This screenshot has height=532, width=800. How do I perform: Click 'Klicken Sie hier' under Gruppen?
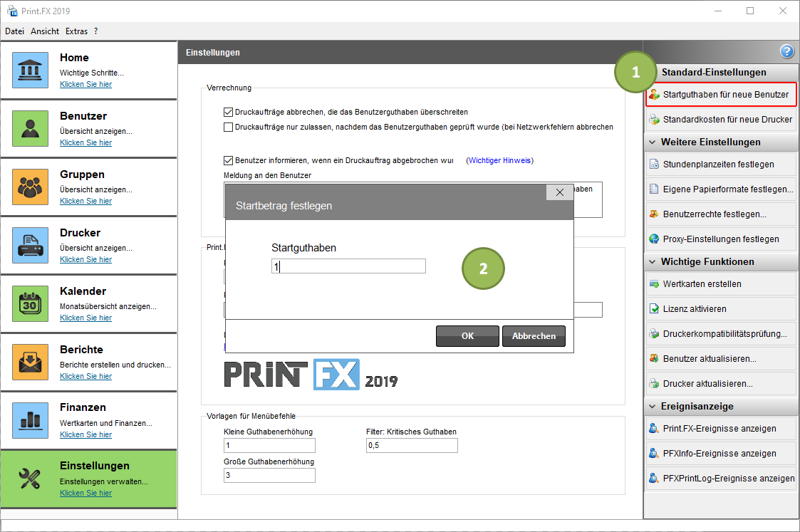[x=85, y=202]
